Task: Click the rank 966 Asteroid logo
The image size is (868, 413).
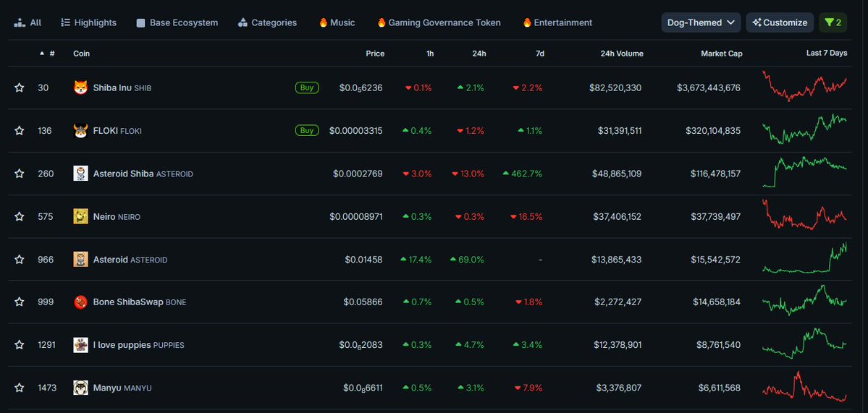Action: (x=81, y=259)
